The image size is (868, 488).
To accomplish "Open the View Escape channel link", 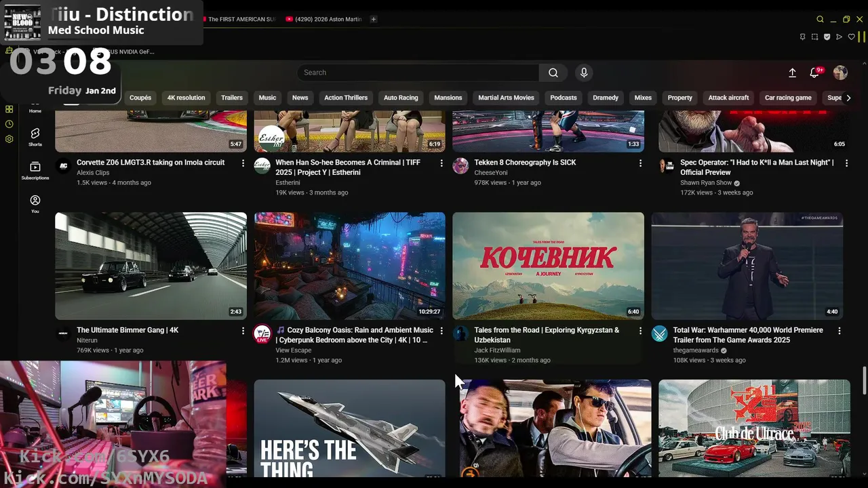I will pos(294,350).
